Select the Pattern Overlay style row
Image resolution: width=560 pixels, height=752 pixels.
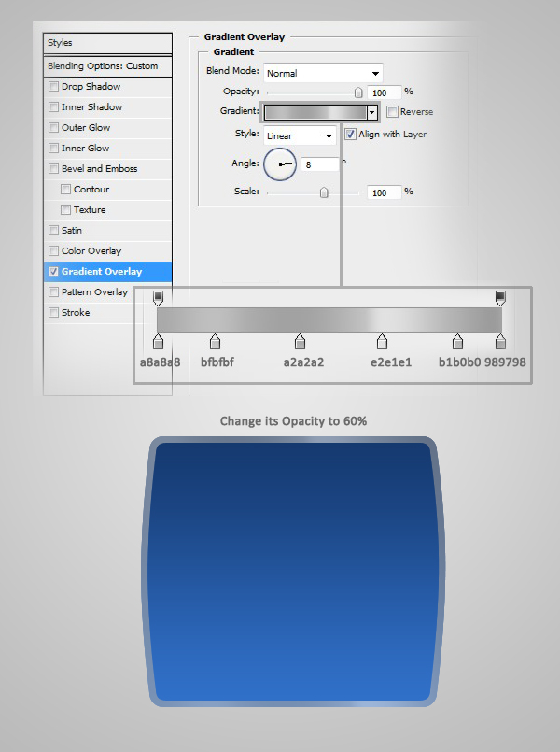click(x=107, y=292)
